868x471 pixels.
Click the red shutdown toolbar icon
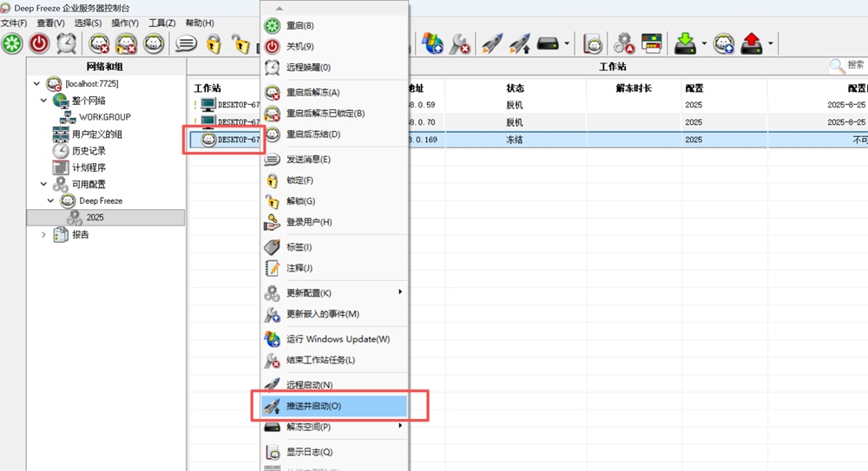pos(39,43)
